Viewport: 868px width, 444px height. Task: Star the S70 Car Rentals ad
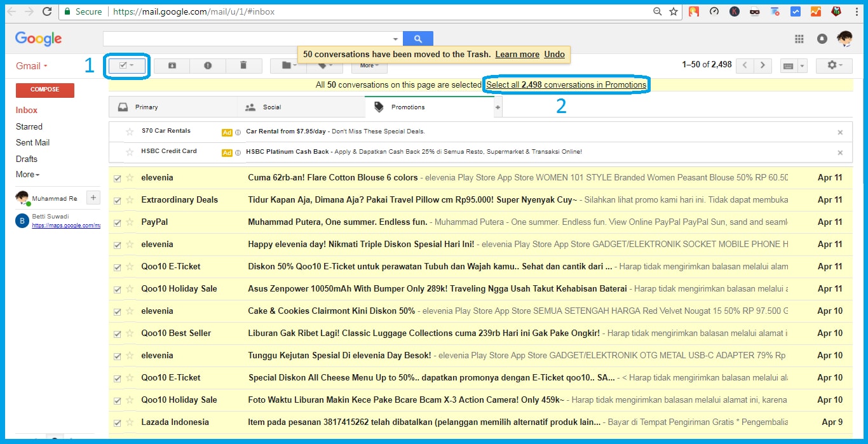point(130,131)
